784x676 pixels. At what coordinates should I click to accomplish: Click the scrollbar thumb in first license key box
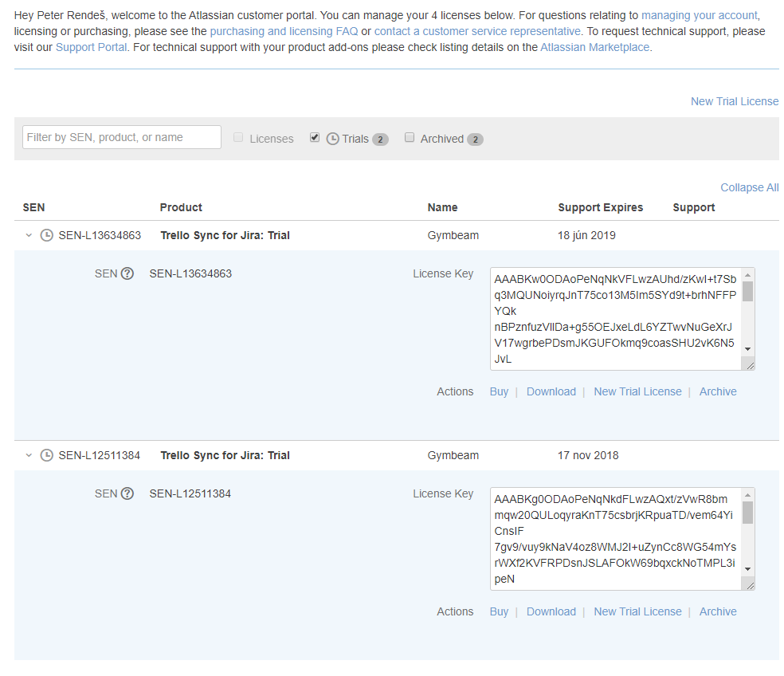747,291
